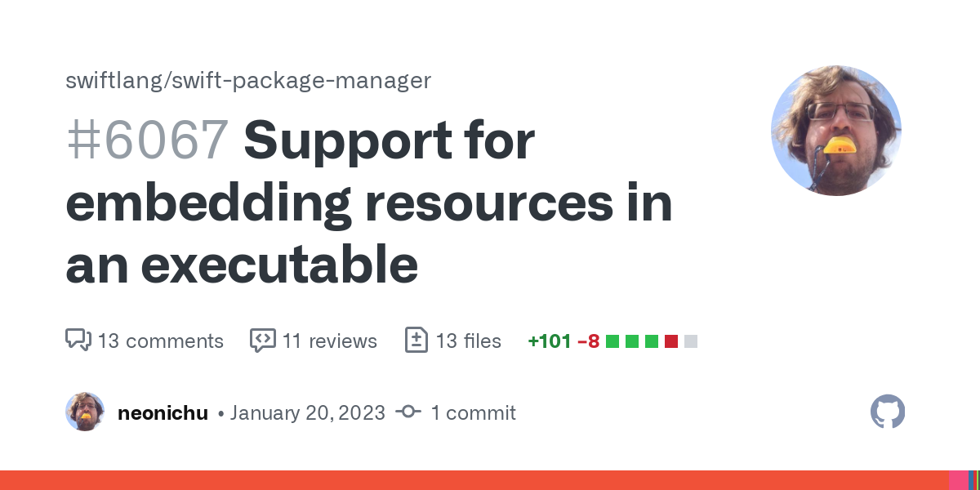Screen dimensions: 980x490
Task: Open the pull request title text
Action: point(369,203)
